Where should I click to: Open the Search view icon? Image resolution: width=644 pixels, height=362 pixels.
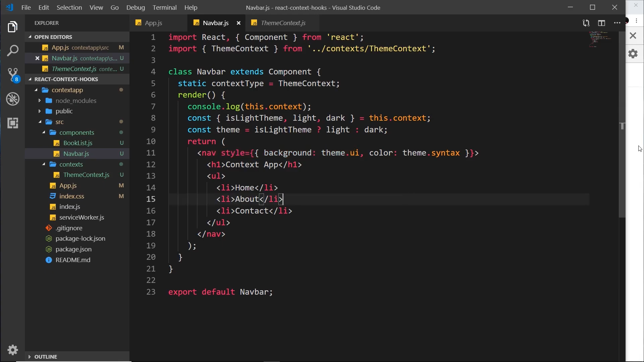point(12,51)
